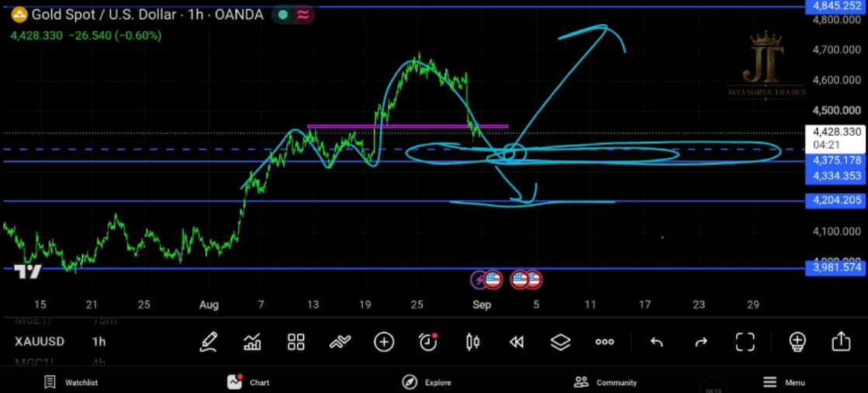Open the indicators chart icon
This screenshot has height=393, width=868.
[252, 342]
